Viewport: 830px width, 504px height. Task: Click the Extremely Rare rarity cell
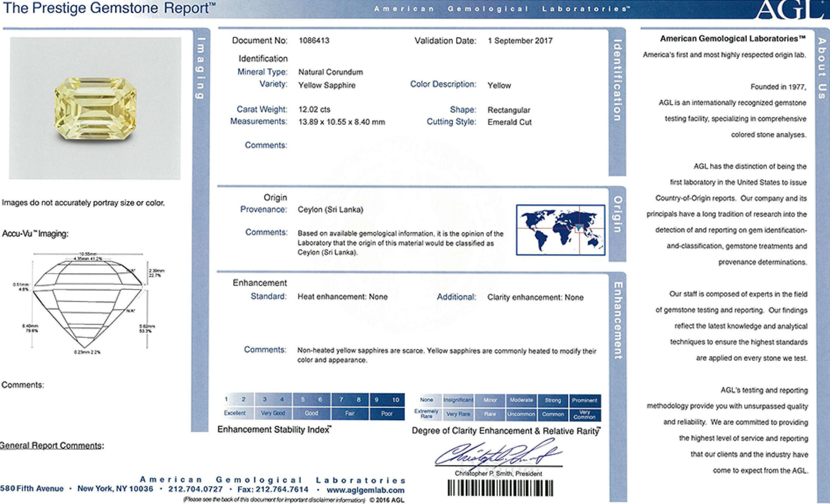[427, 414]
